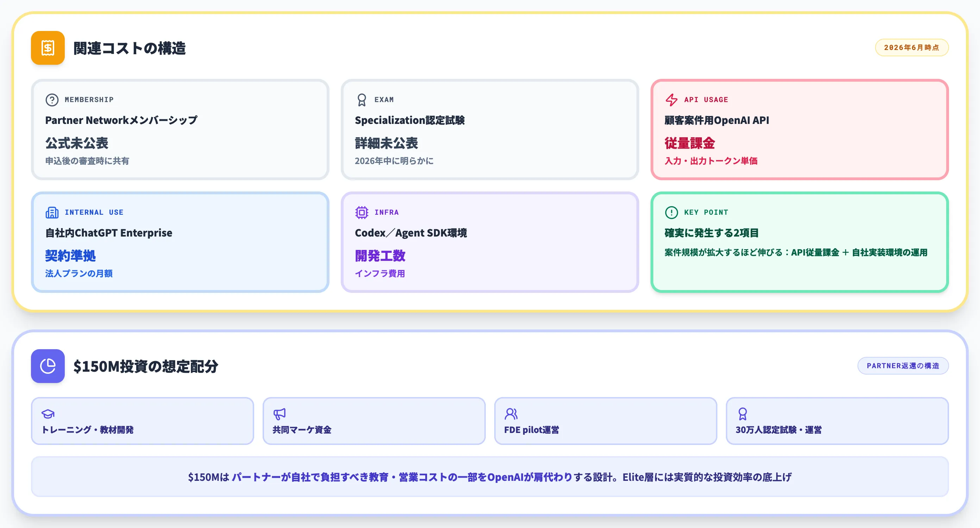Screen dimensions: 980x528
Task: Click the $150M投資の想定配分 section heading
Action: click(x=146, y=366)
